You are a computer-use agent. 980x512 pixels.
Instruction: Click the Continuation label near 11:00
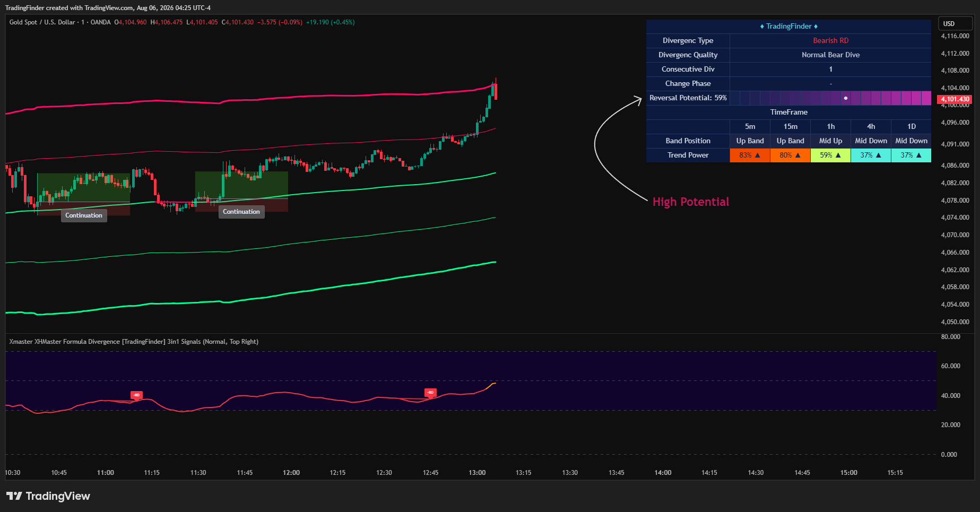84,215
